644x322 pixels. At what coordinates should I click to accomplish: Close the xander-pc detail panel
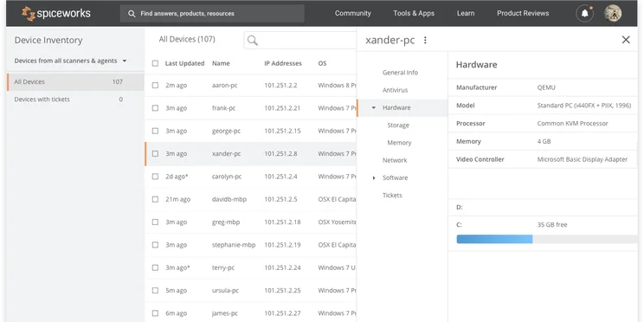click(626, 40)
